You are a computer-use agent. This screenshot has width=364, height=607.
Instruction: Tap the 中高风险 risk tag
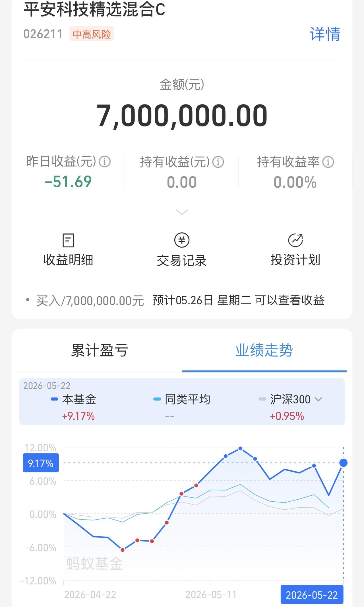[x=92, y=34]
